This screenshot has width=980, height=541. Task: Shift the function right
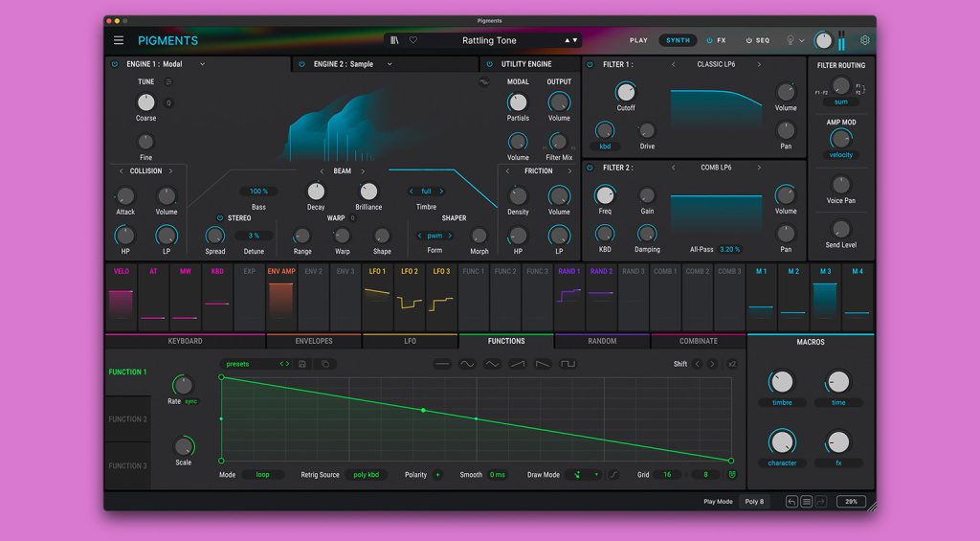coord(712,364)
